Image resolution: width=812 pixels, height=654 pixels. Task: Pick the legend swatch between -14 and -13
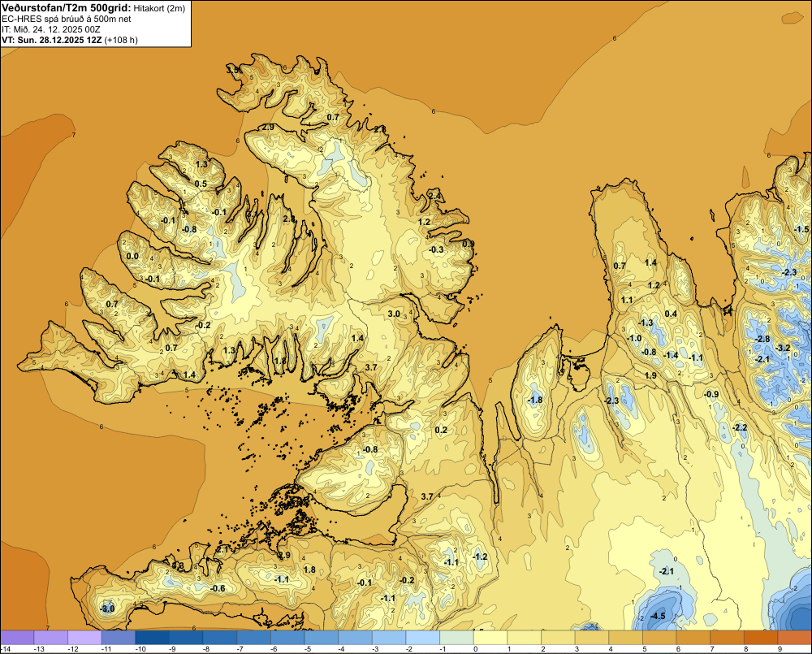coord(17,637)
